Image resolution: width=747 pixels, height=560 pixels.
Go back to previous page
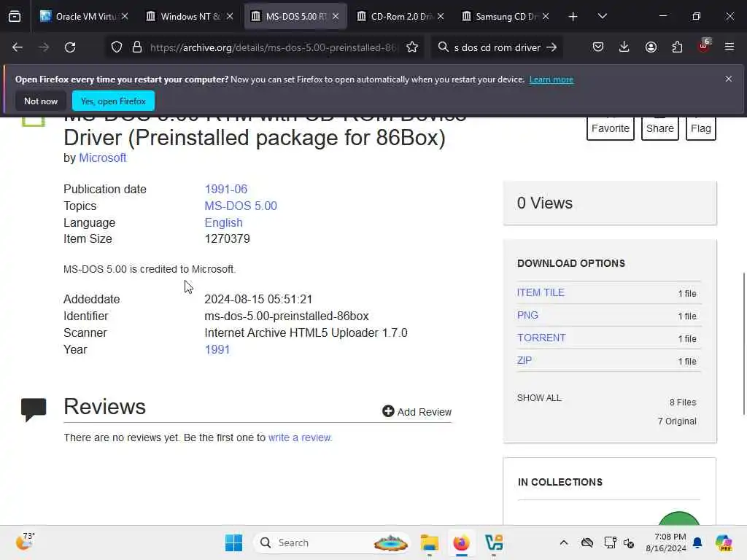18,47
